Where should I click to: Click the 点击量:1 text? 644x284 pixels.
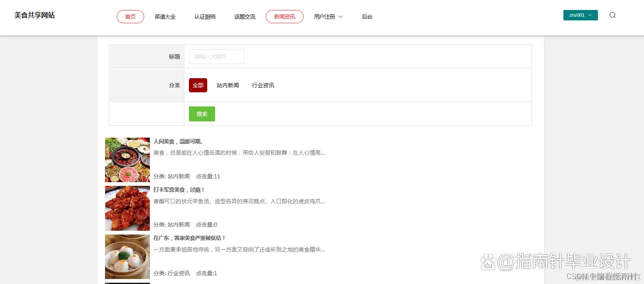point(206,273)
